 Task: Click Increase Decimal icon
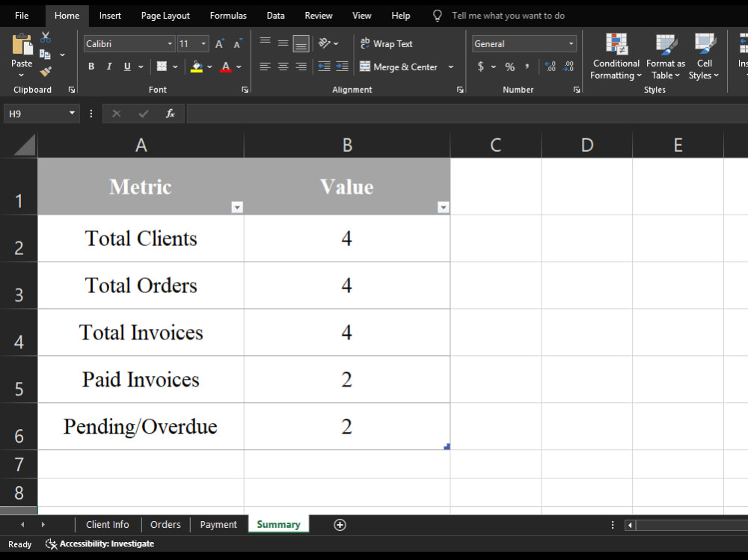(550, 67)
